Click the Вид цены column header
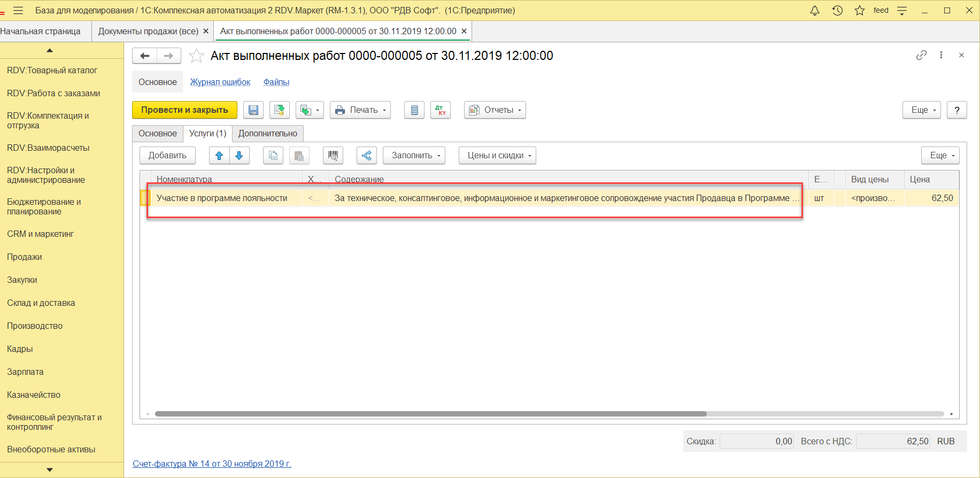 point(875,180)
